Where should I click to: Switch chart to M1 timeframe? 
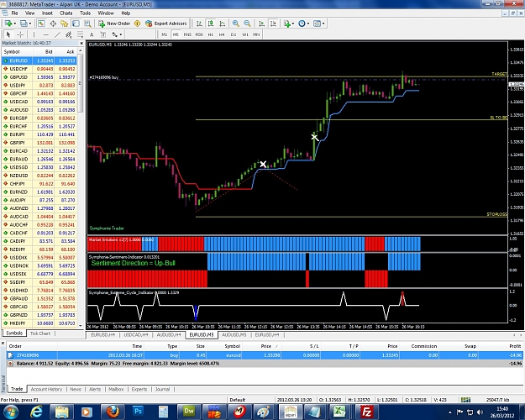tap(164, 34)
